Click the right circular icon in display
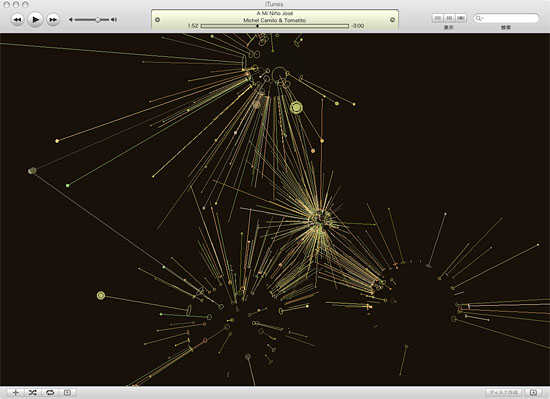Viewport: 550px width, 399px height. point(392,20)
